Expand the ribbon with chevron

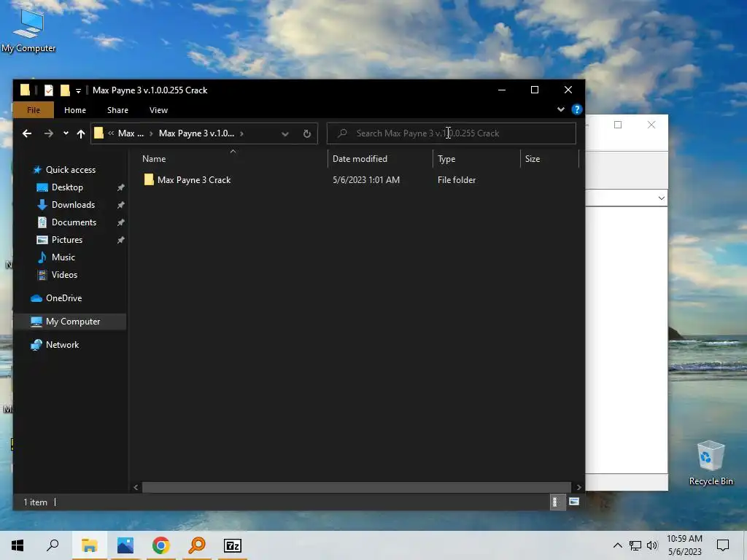pos(561,109)
